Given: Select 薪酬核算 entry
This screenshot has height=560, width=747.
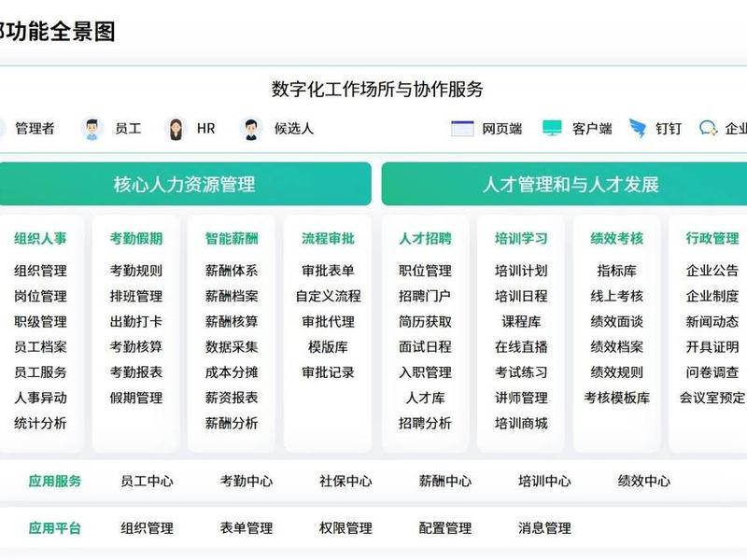Looking at the screenshot, I should tap(232, 321).
